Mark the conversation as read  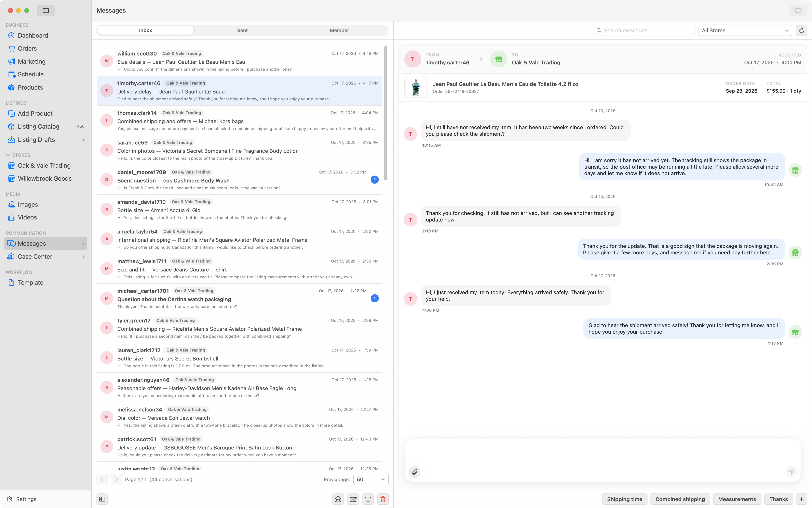pyautogui.click(x=338, y=499)
